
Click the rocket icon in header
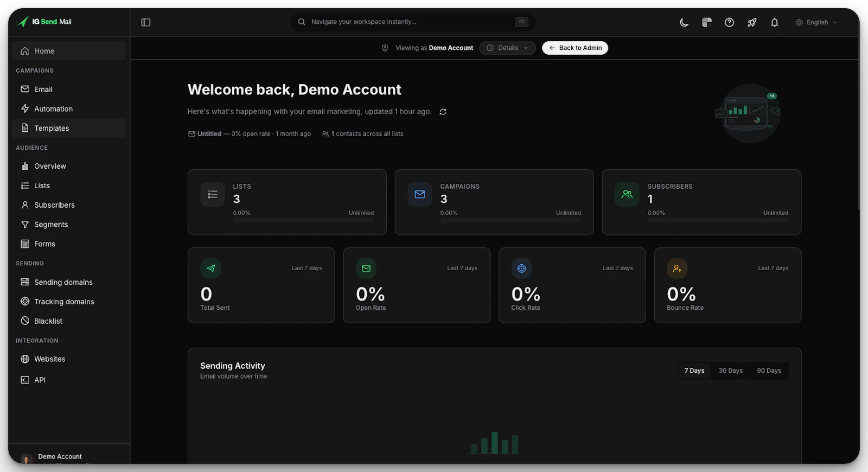tap(752, 22)
